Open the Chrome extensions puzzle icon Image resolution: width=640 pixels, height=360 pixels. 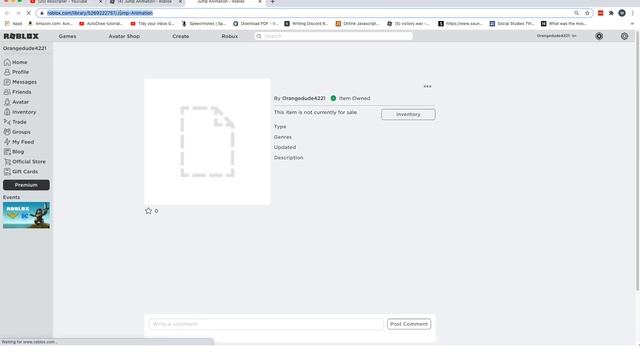(x=611, y=13)
